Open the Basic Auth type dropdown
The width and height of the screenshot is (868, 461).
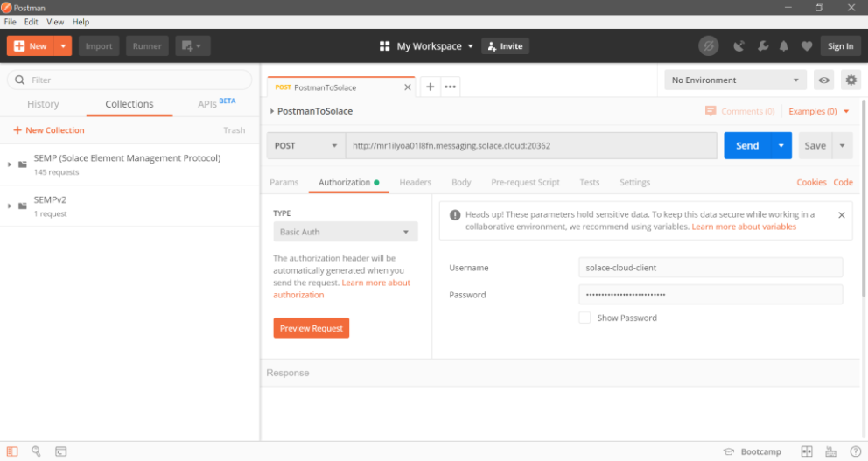point(345,232)
